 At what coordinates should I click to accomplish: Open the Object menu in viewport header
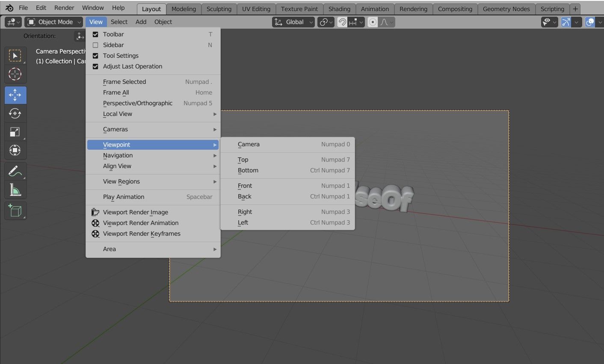163,22
